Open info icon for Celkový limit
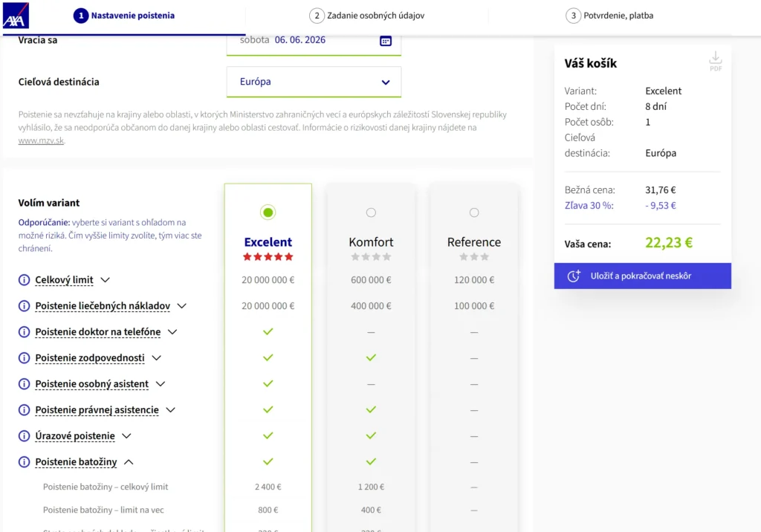 pos(24,280)
